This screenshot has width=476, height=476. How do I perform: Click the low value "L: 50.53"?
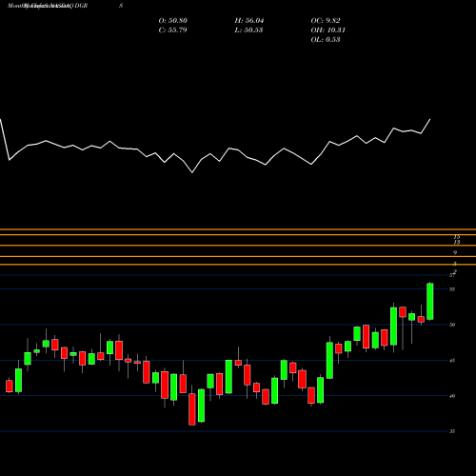[x=249, y=30]
